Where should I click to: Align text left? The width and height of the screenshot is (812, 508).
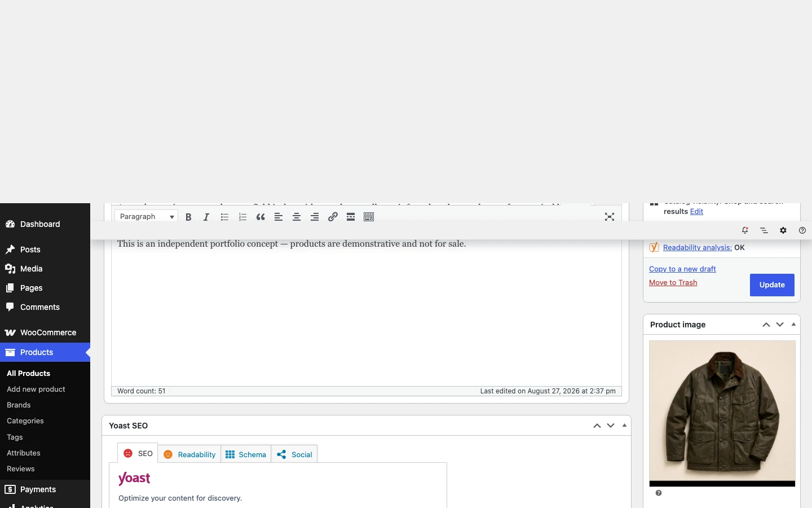pyautogui.click(x=279, y=217)
